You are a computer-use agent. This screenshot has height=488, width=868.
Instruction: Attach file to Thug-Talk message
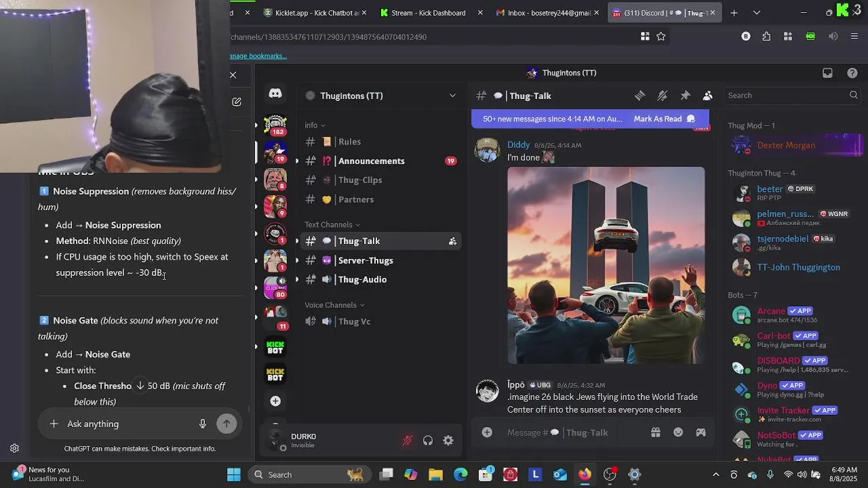click(487, 432)
